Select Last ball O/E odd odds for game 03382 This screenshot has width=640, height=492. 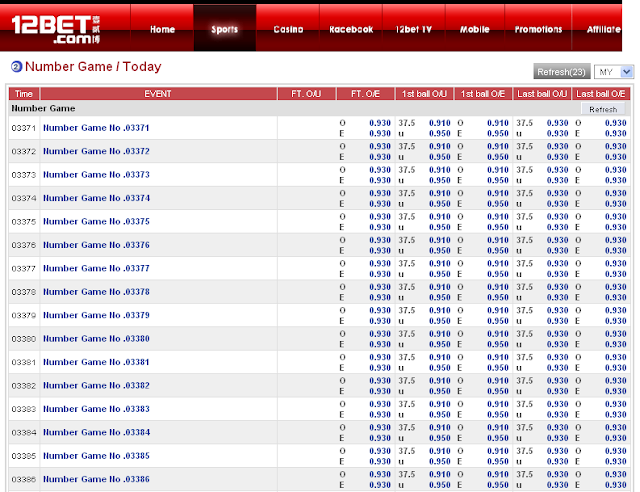pos(616,381)
